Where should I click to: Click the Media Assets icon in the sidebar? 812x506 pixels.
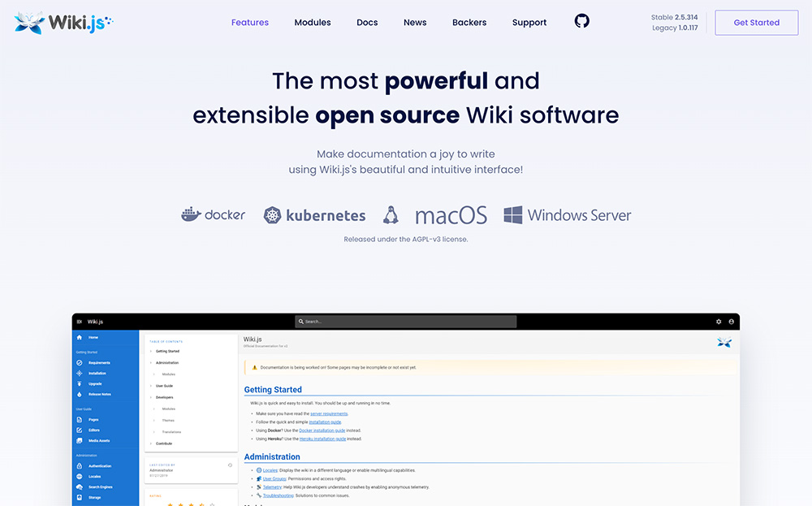80,441
